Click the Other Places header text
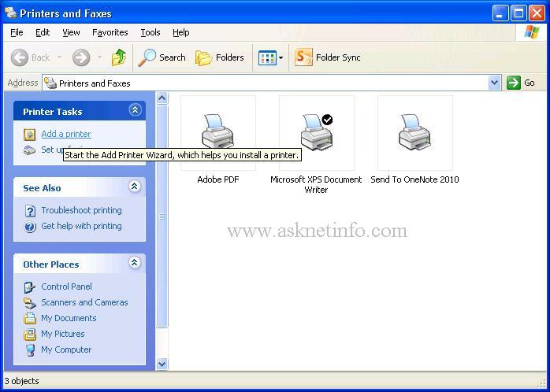Image resolution: width=550 pixels, height=392 pixels. [51, 264]
